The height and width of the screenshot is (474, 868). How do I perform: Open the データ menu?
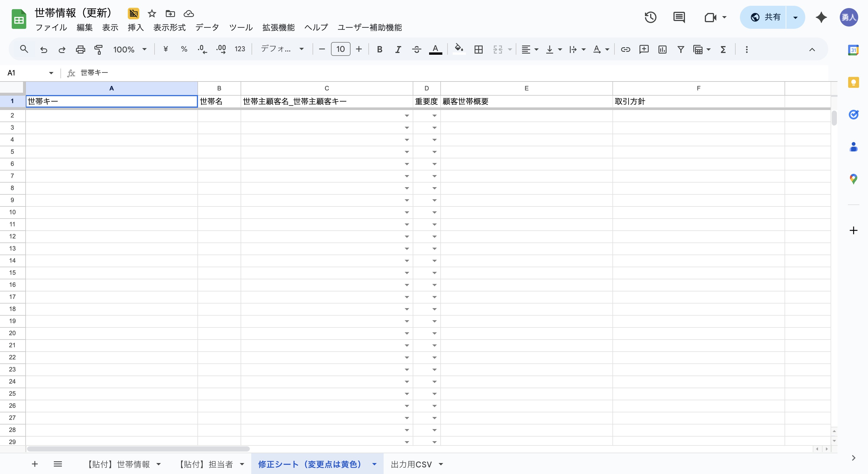pyautogui.click(x=207, y=28)
